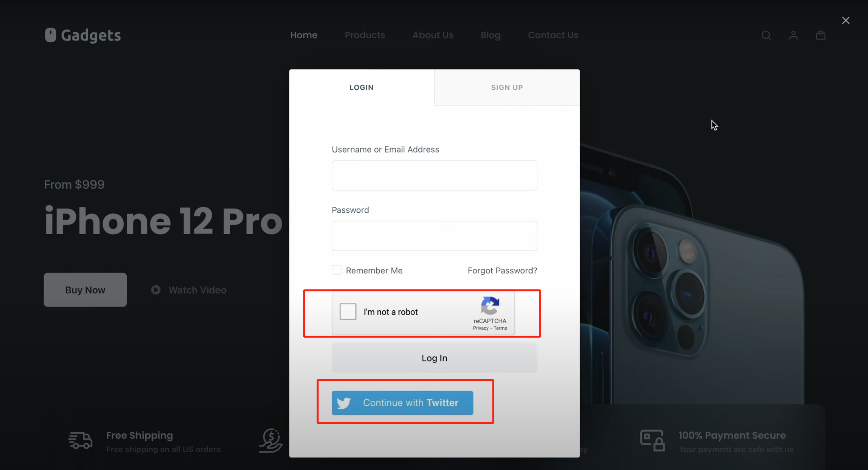This screenshot has height=470, width=868.
Task: Click the payment secure lock icon
Action: pos(652,440)
